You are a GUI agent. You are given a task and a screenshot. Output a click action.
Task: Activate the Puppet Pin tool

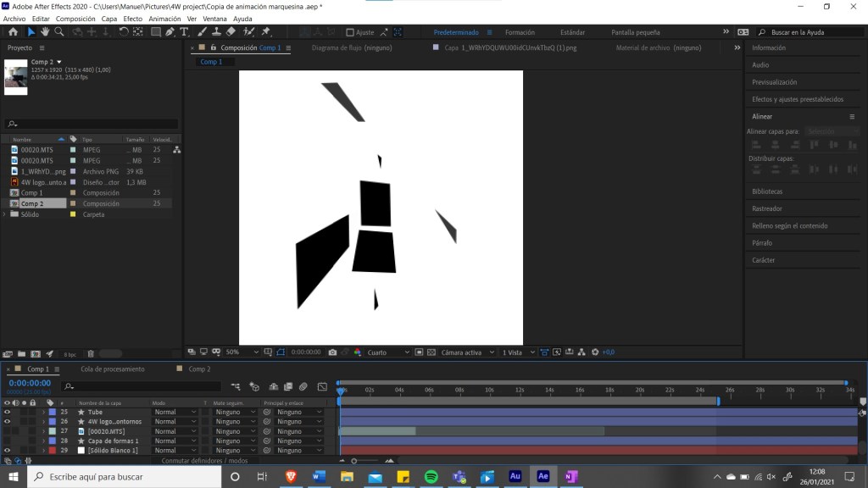266,32
